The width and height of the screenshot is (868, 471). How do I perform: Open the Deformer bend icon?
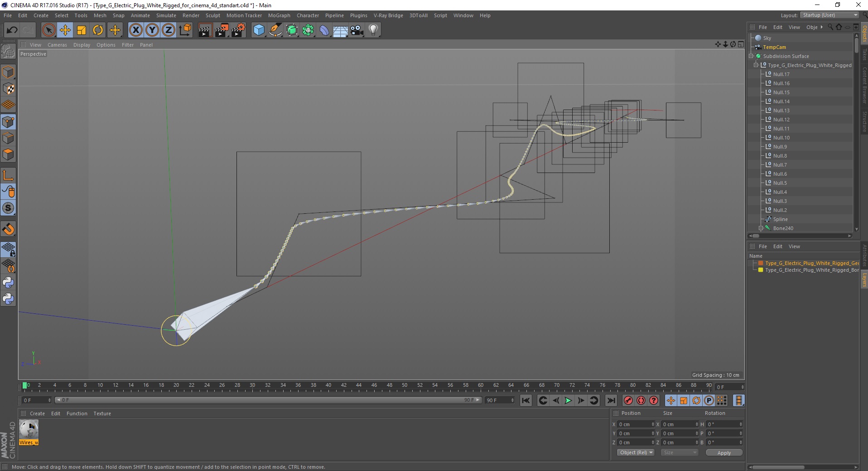point(324,30)
